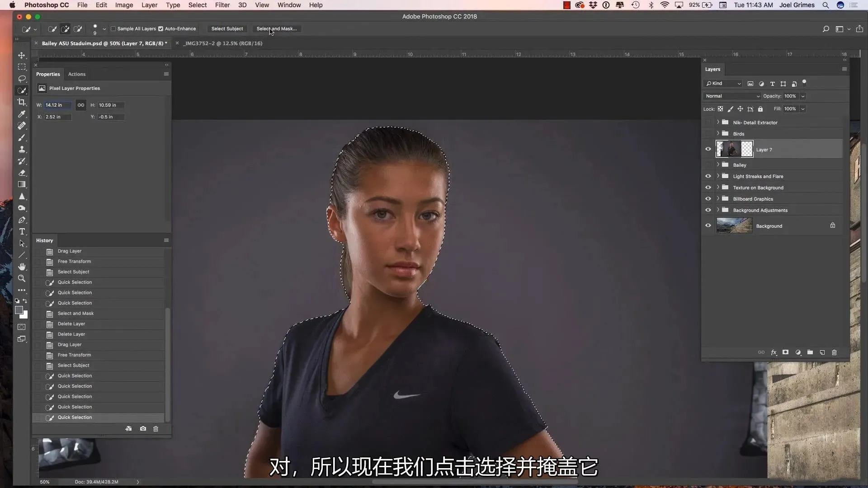Hide Background layer visibility eye
The height and width of the screenshot is (488, 868).
pos(708,225)
